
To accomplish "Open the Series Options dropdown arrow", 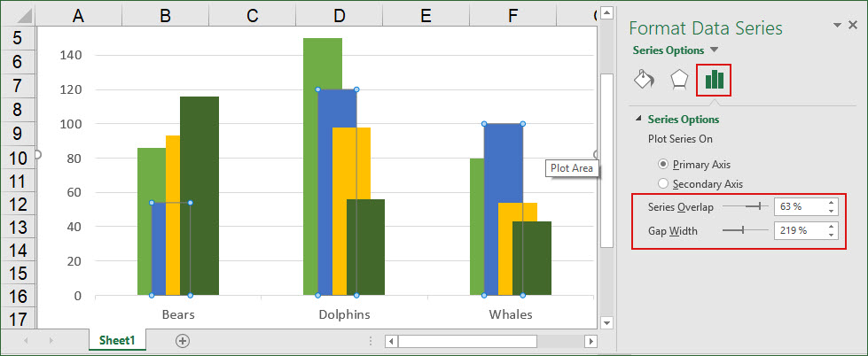I will click(x=715, y=50).
